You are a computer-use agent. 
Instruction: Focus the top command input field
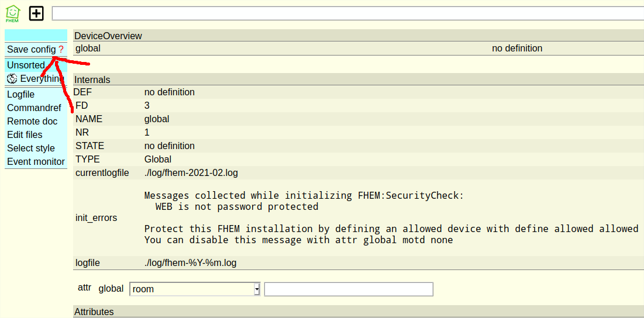click(347, 13)
